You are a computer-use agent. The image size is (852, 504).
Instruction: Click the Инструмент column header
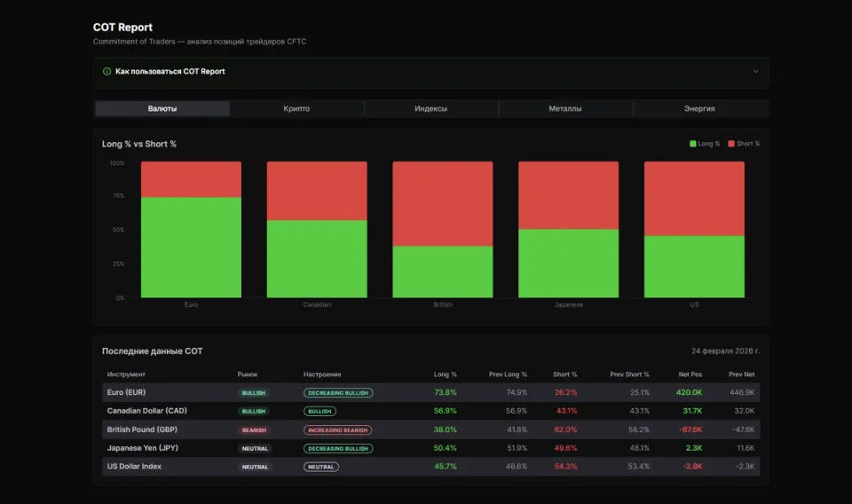(x=126, y=374)
